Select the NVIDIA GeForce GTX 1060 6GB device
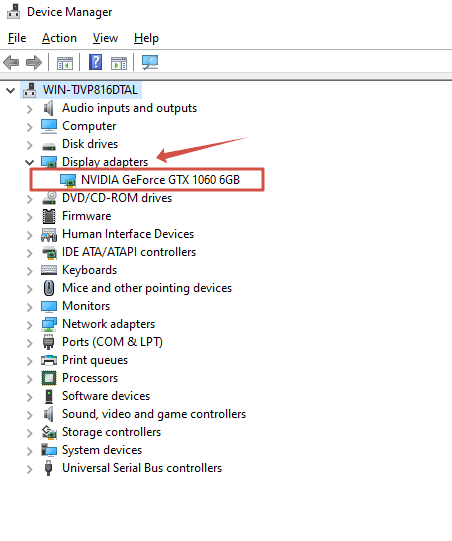Screen dimensions: 452x541 point(160,180)
